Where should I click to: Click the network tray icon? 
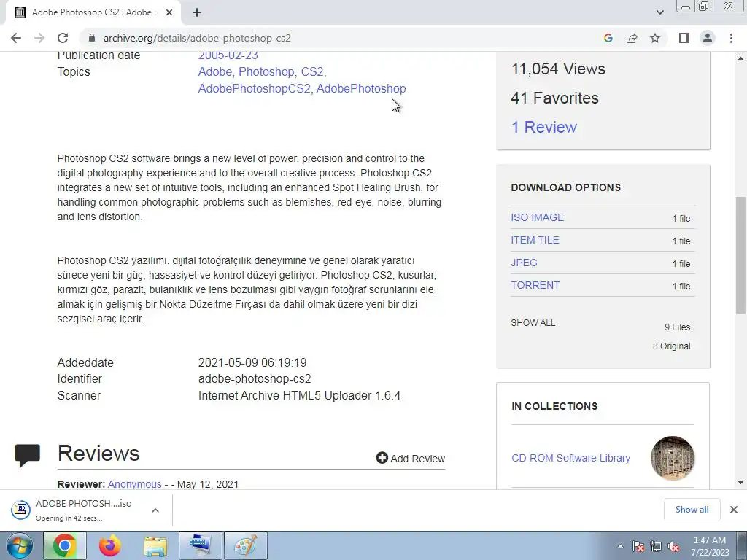[656, 546]
